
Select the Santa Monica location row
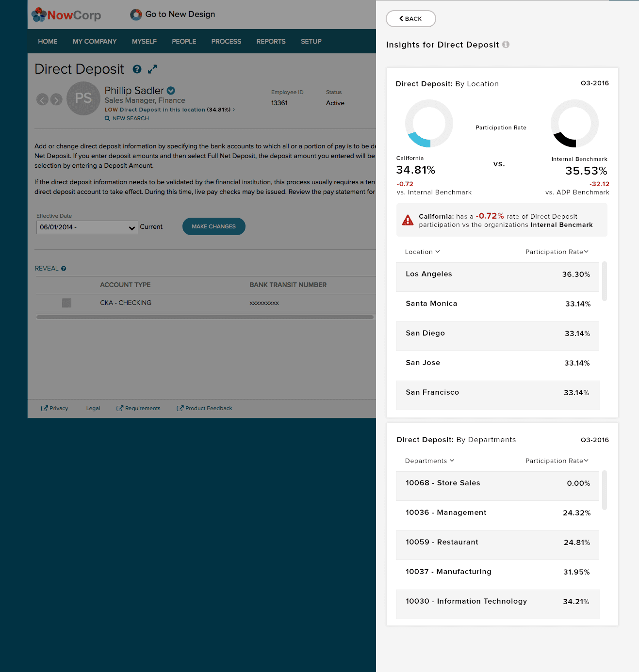[x=498, y=306]
